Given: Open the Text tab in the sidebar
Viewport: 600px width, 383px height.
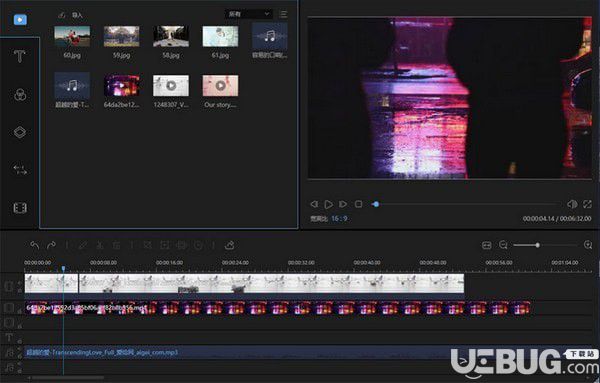Looking at the screenshot, I should tap(20, 57).
